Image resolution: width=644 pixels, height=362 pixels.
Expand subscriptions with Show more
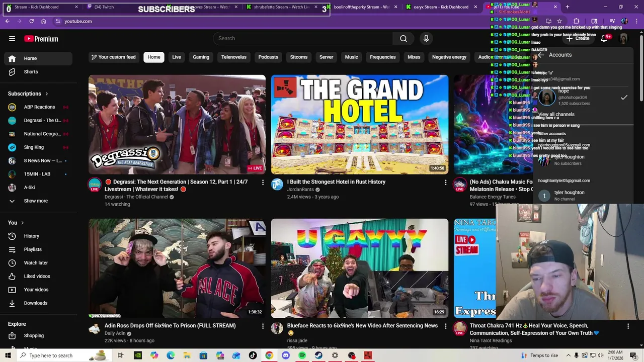click(x=38, y=201)
